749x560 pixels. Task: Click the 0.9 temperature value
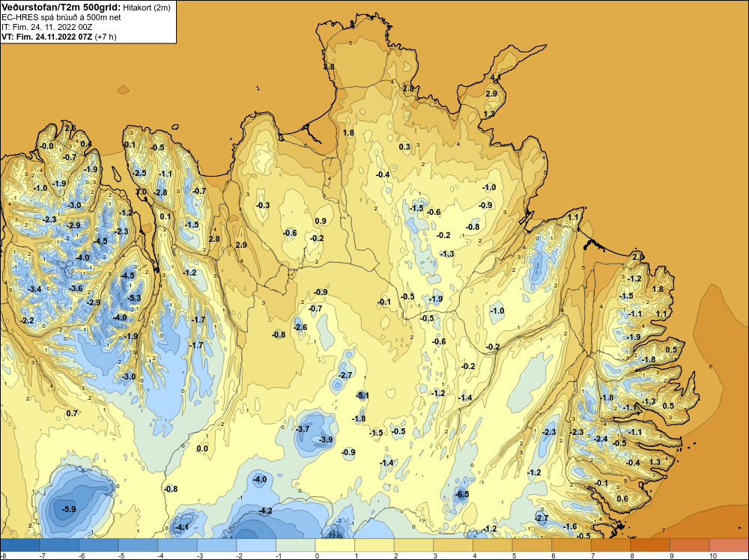pyautogui.click(x=321, y=221)
